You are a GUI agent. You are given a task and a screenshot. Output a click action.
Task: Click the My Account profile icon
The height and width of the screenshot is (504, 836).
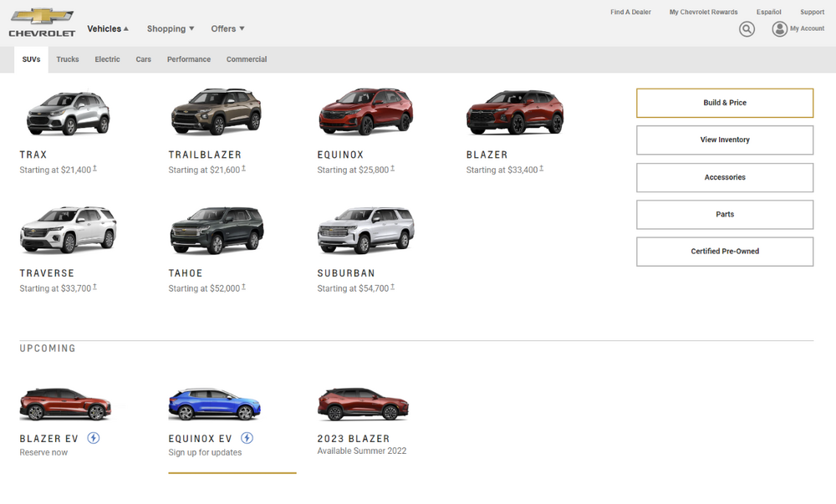[779, 29]
